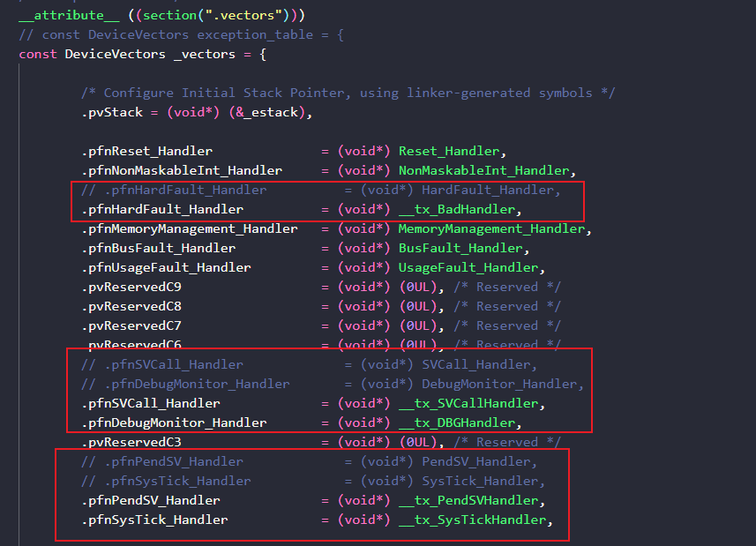Click the .pvReservedC8 member
The width and height of the screenshot is (756, 546).
[x=131, y=306]
